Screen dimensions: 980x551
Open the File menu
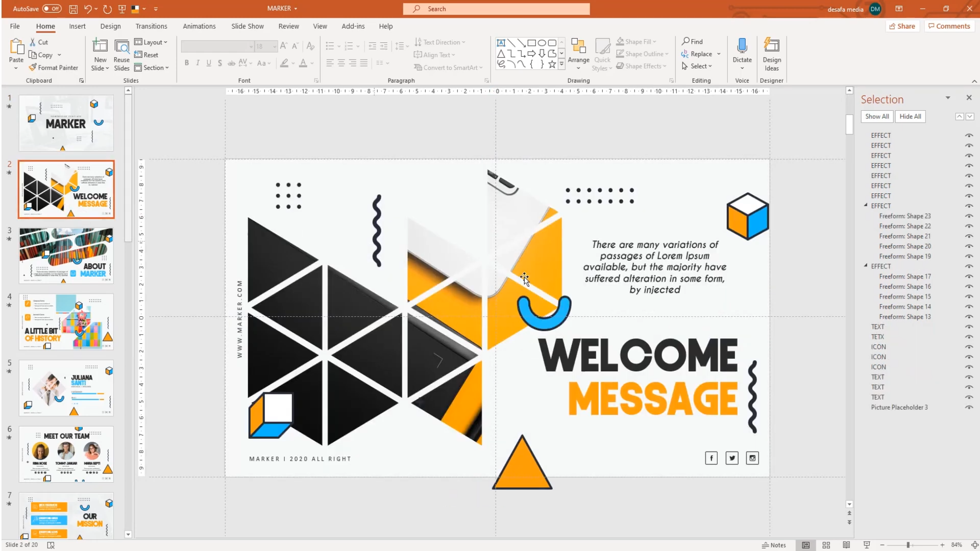coord(15,26)
